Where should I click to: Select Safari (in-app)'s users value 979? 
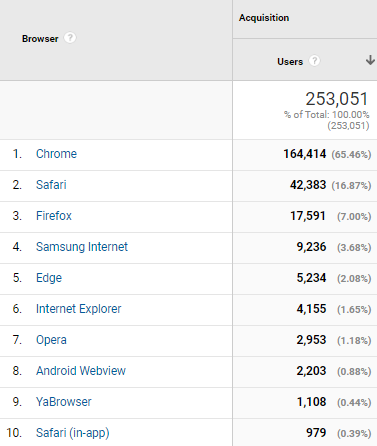click(x=316, y=433)
